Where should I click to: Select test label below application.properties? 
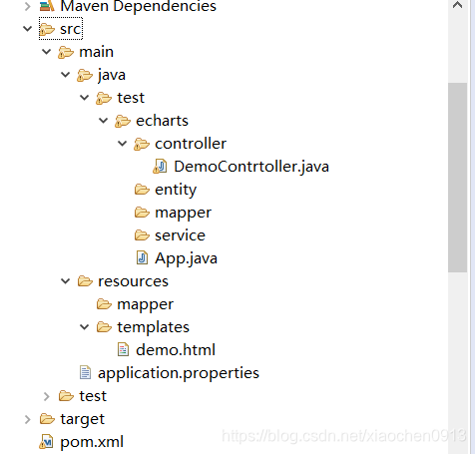click(93, 396)
